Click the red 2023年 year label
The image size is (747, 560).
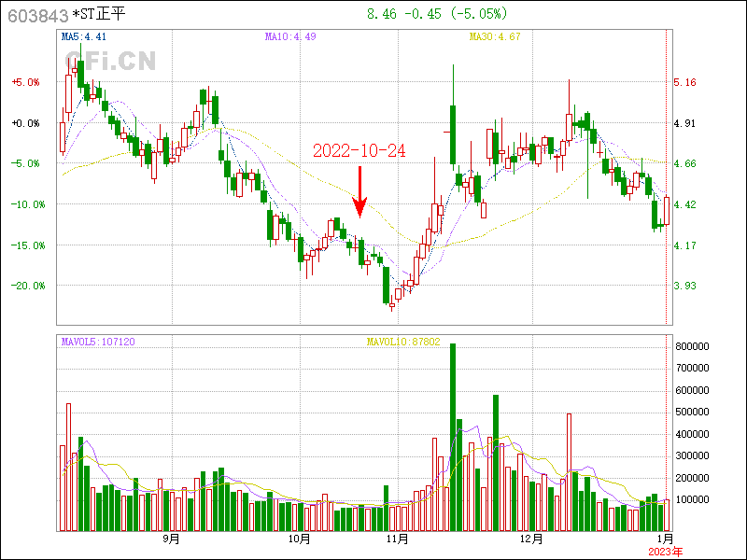click(667, 552)
